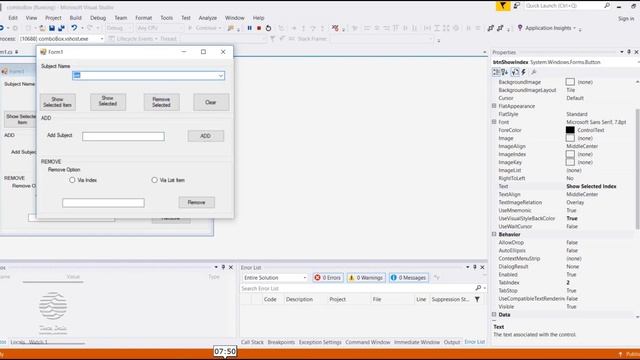Open the Entire Solution scope dropdown
The image size is (640, 360).
coord(304,278)
